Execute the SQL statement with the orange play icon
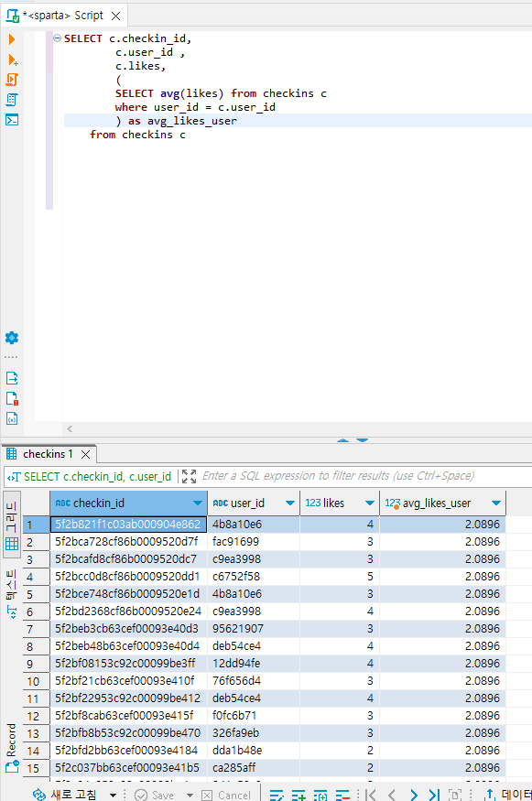Screen dimensions: 532x801 click(12, 39)
